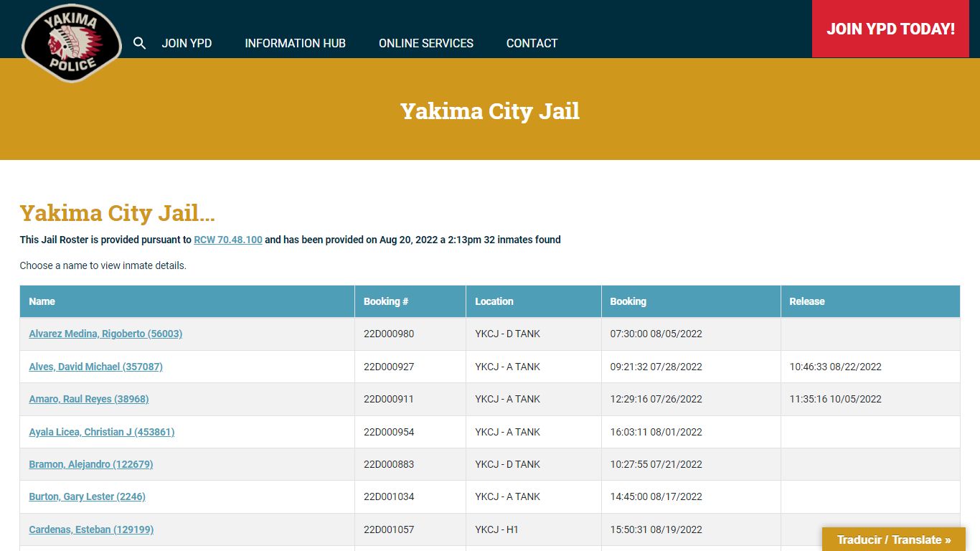Open Burton, Gary Lester inmate details
Image resolution: width=980 pixels, height=551 pixels.
point(88,496)
